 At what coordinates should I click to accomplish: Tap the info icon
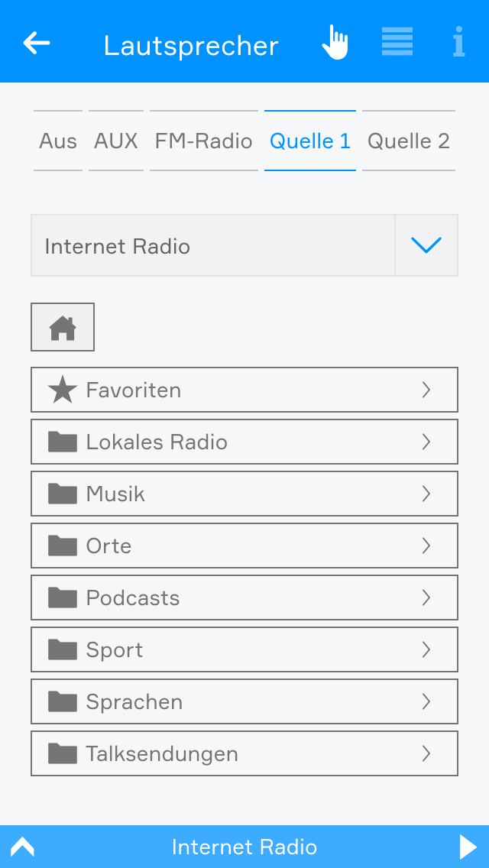tap(458, 43)
